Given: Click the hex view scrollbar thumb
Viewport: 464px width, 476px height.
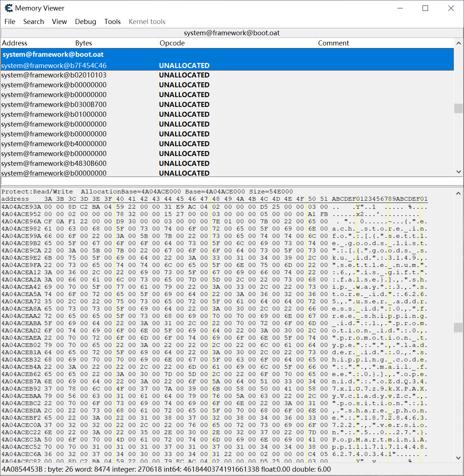Looking at the screenshot, I should click(x=458, y=327).
